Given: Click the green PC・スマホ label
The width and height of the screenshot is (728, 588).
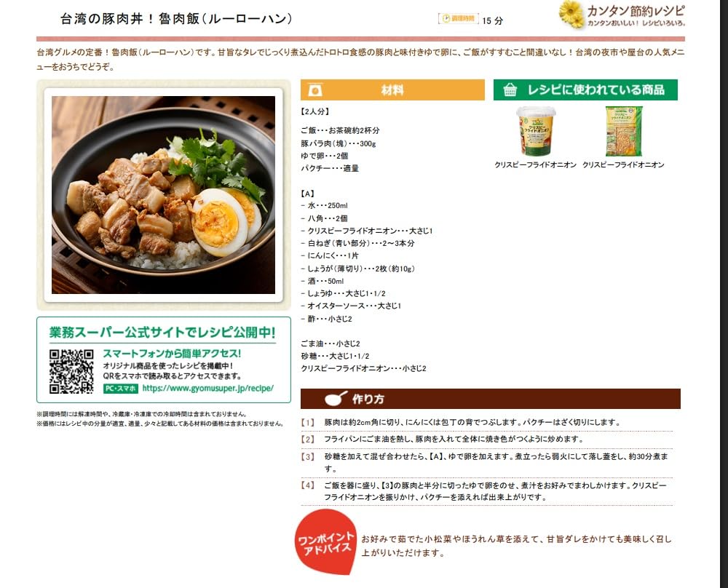Looking at the screenshot, I should pyautogui.click(x=121, y=389).
